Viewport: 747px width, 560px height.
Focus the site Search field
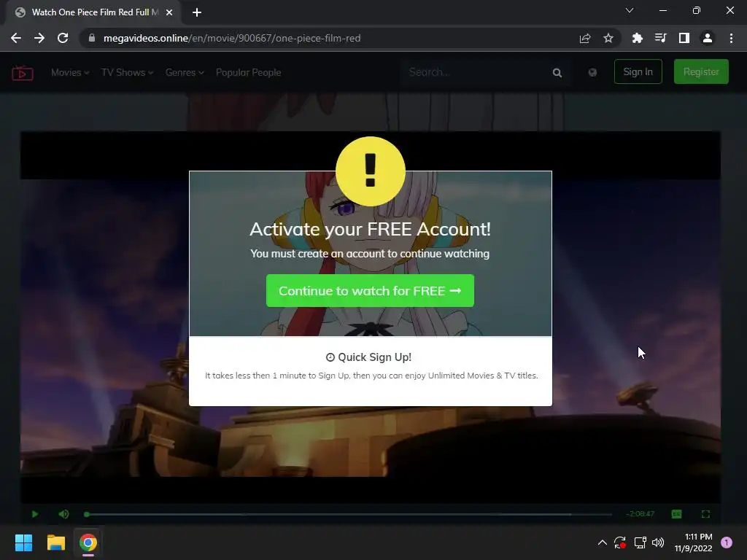pos(476,72)
